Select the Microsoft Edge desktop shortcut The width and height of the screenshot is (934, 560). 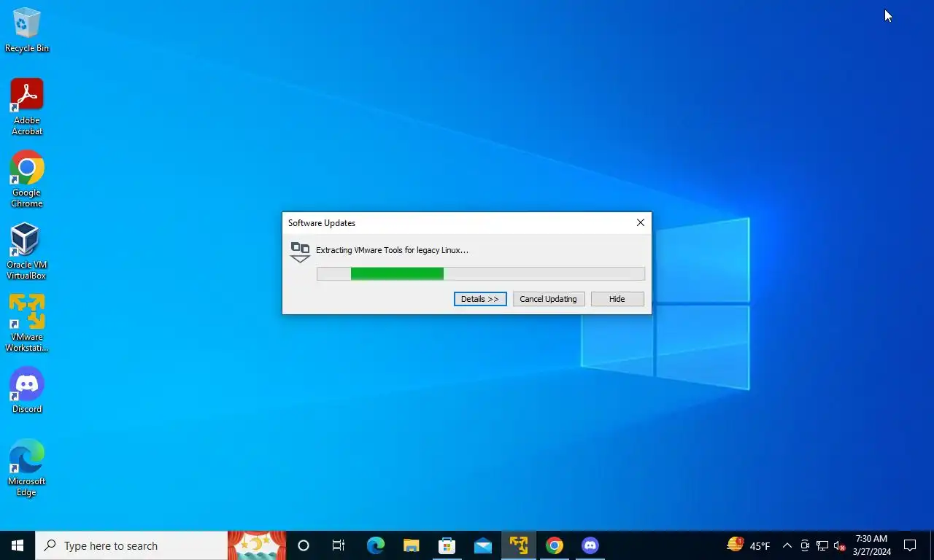tap(27, 468)
